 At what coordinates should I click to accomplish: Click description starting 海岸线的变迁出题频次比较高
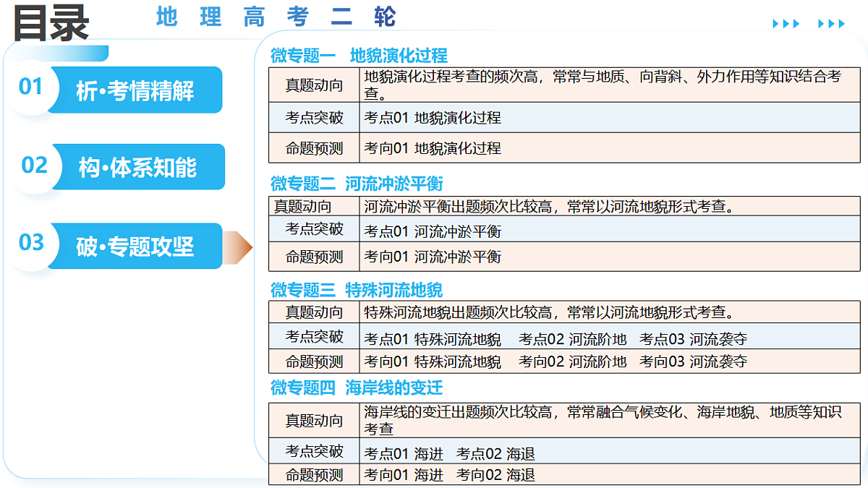[x=603, y=420]
